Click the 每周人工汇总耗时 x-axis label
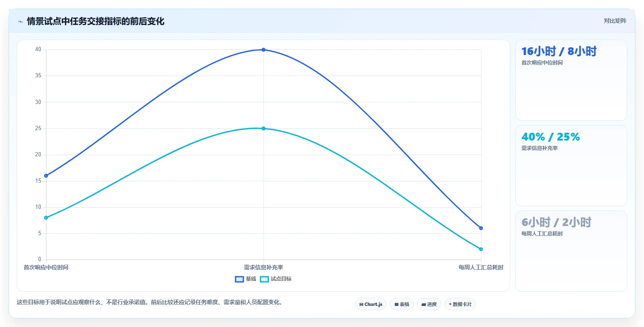This screenshot has height=327, width=644. pos(481,267)
